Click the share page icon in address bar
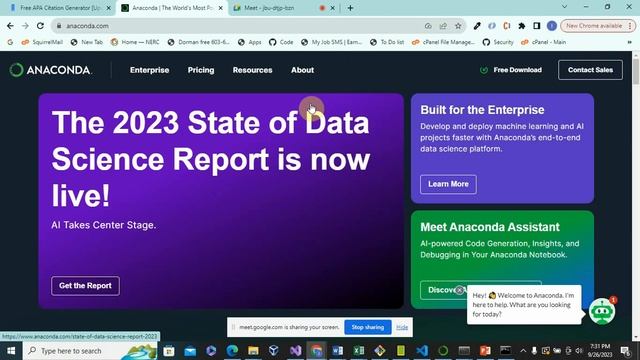 coord(443,26)
